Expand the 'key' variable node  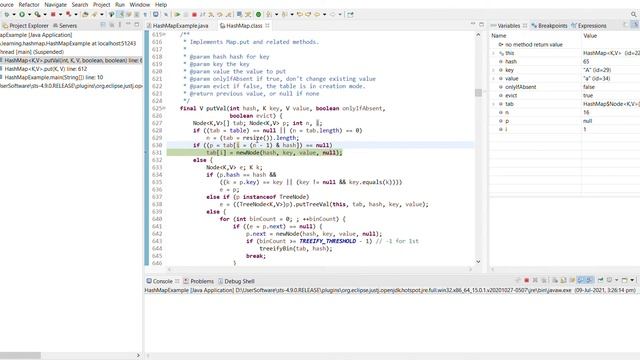(494, 70)
